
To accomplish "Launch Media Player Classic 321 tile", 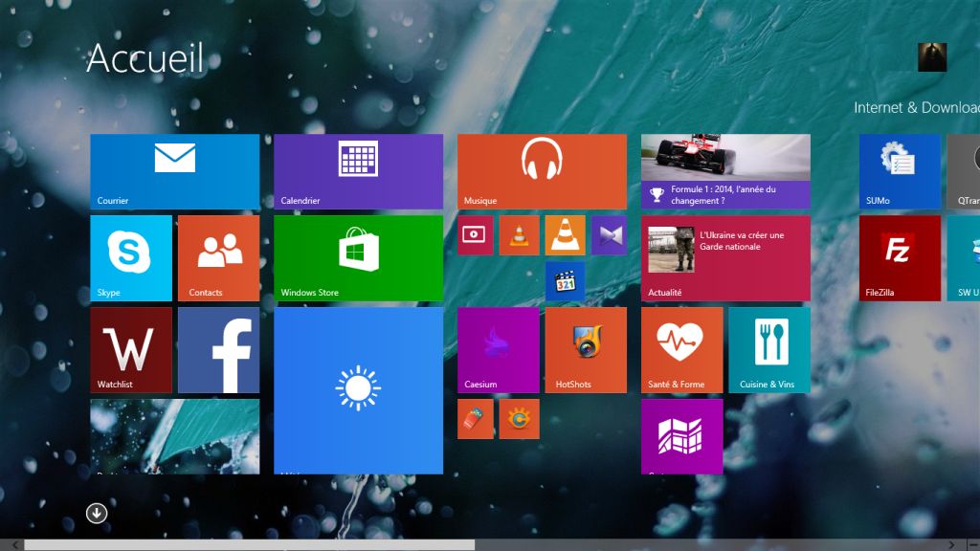I will pyautogui.click(x=565, y=281).
